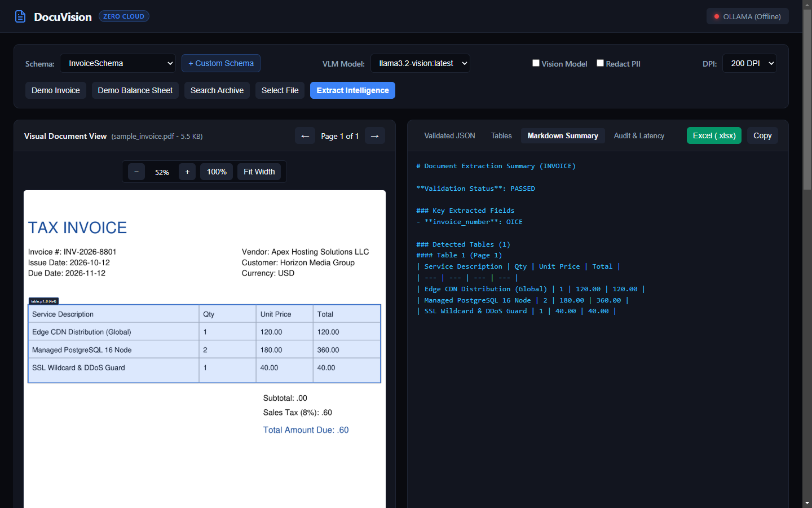This screenshot has height=508, width=812.
Task: Load the Demo Invoice
Action: pos(56,90)
